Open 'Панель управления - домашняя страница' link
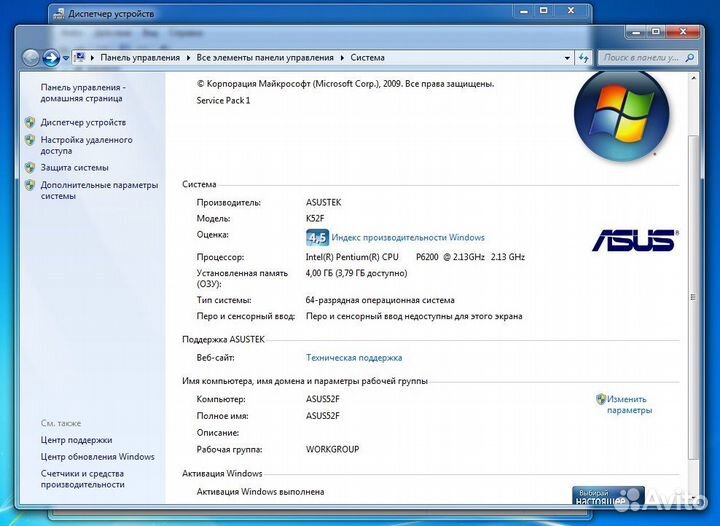The width and height of the screenshot is (720, 526). pyautogui.click(x=83, y=93)
